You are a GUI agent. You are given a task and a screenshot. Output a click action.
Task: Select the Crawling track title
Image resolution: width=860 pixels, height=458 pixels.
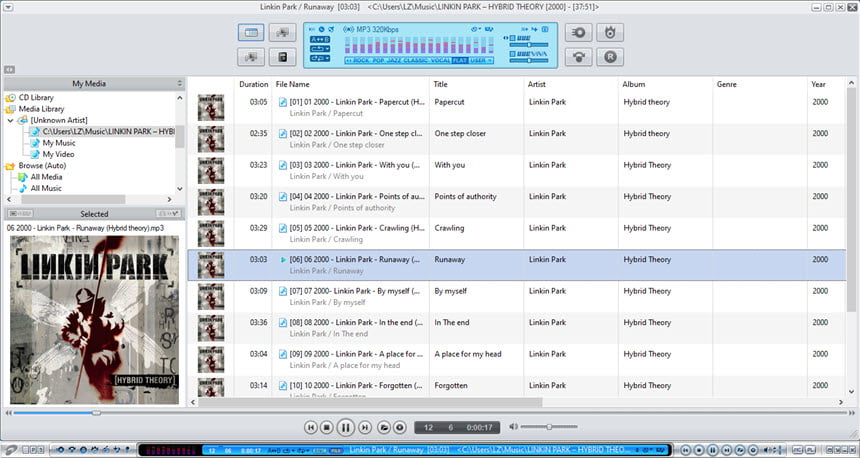449,228
